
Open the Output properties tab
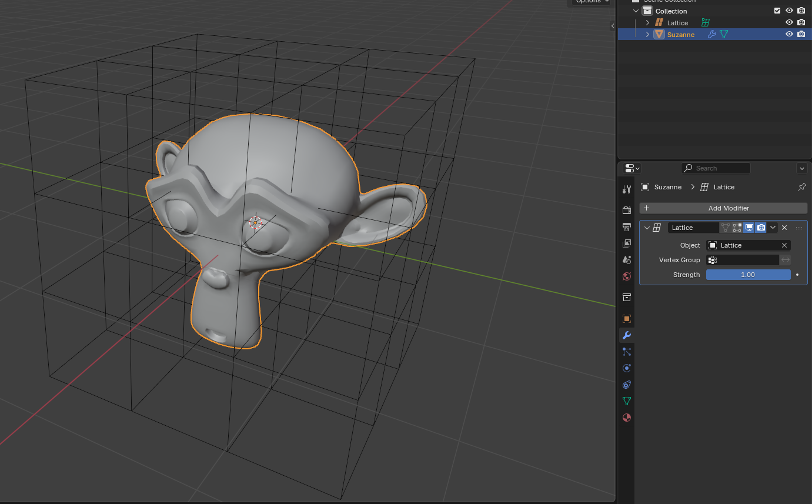(x=627, y=227)
